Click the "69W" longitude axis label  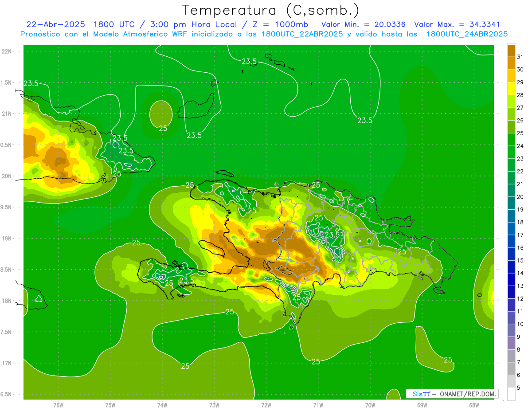pyautogui.click(x=422, y=405)
